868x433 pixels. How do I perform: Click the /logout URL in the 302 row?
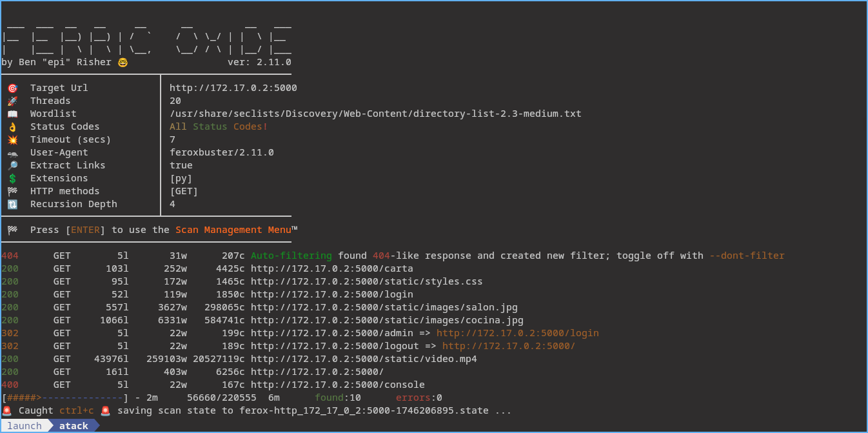(x=335, y=346)
